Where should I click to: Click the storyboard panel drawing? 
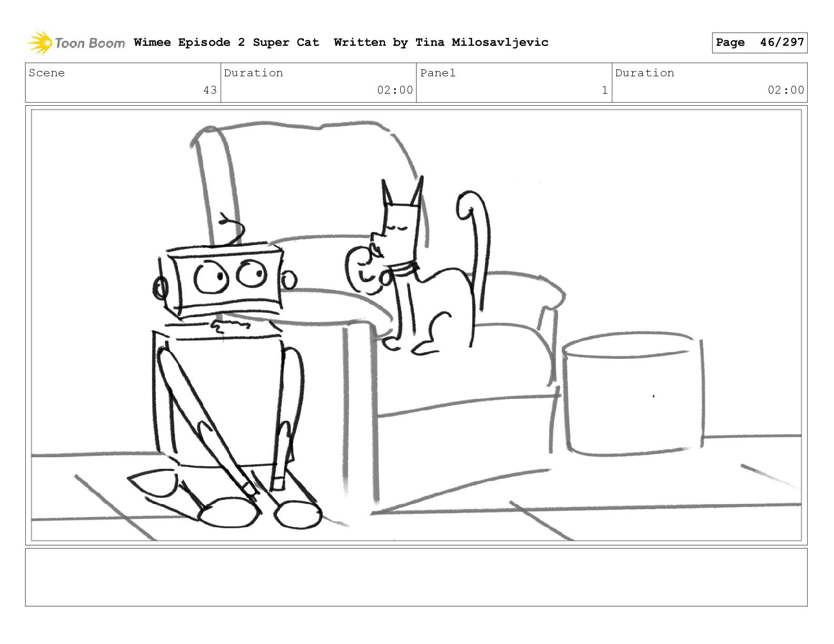416,325
